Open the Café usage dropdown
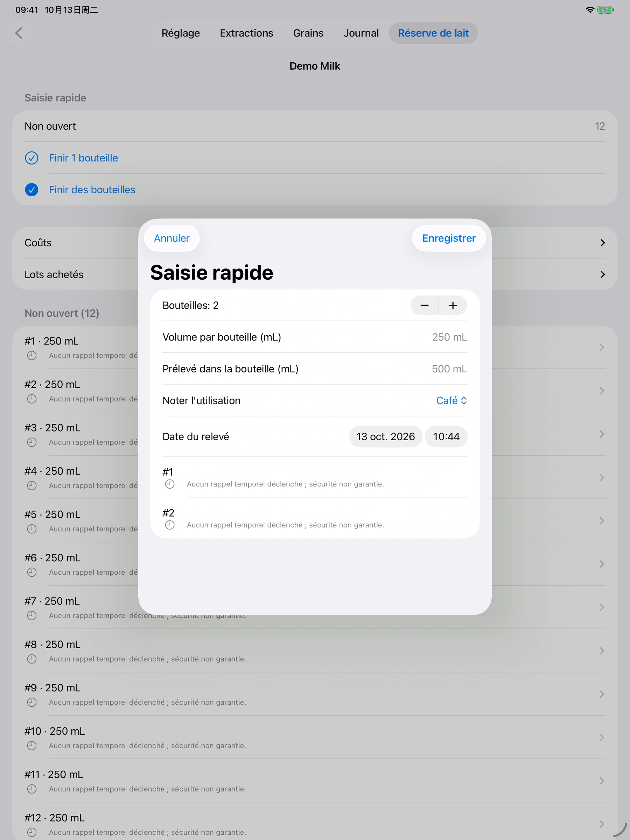Viewport: 630px width, 840px height. 451,401
